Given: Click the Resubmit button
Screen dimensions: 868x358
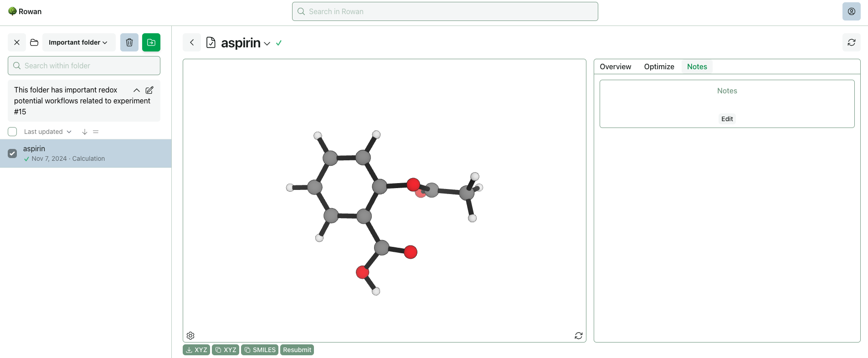Looking at the screenshot, I should pos(297,350).
